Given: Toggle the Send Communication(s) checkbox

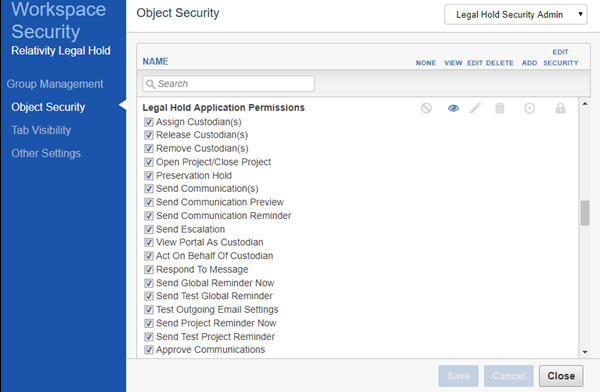Looking at the screenshot, I should tap(148, 189).
